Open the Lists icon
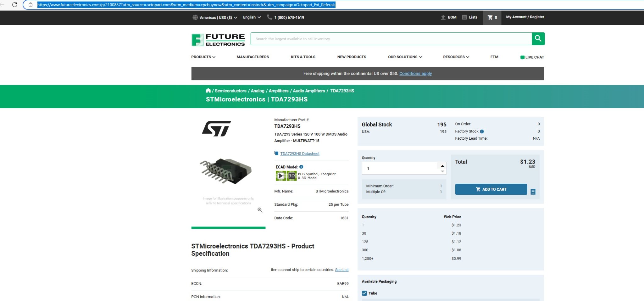 point(464,17)
